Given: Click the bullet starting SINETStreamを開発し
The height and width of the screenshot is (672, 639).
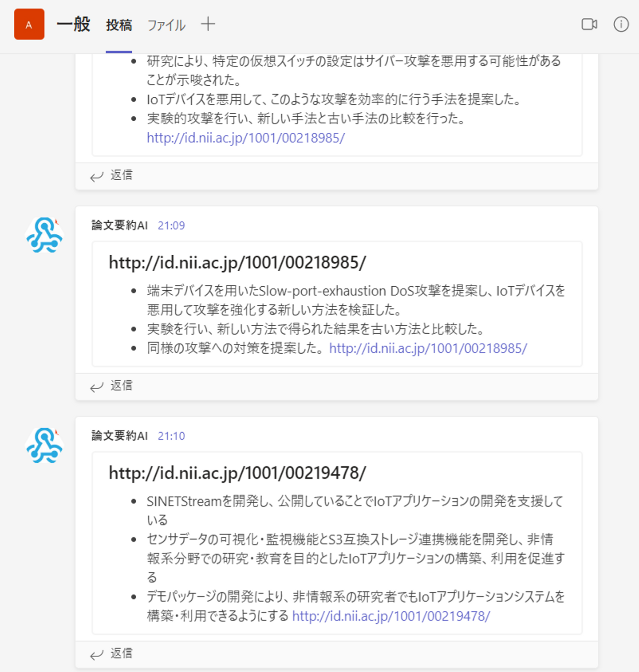Looking at the screenshot, I should point(355,510).
